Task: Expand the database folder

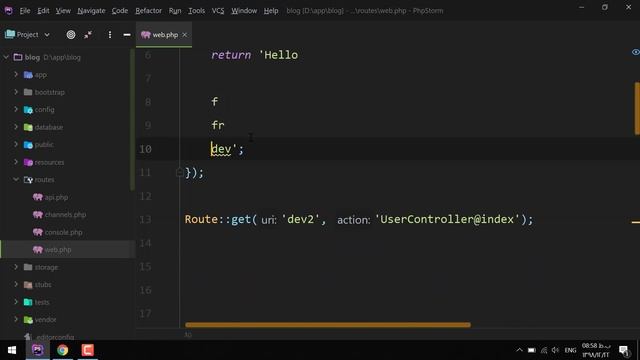Action: 16,127
